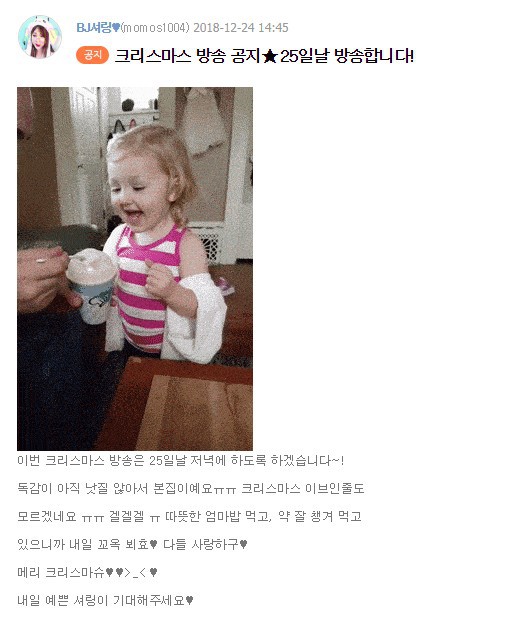Click the ice cream cup in the image
This screenshot has height=618, width=530.
[92, 286]
